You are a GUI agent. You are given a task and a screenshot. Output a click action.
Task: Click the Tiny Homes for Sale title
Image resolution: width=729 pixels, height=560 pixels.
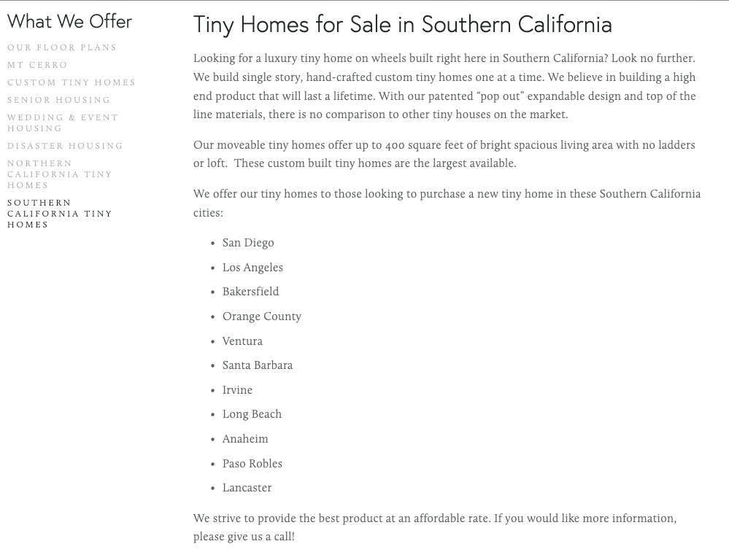(x=403, y=24)
